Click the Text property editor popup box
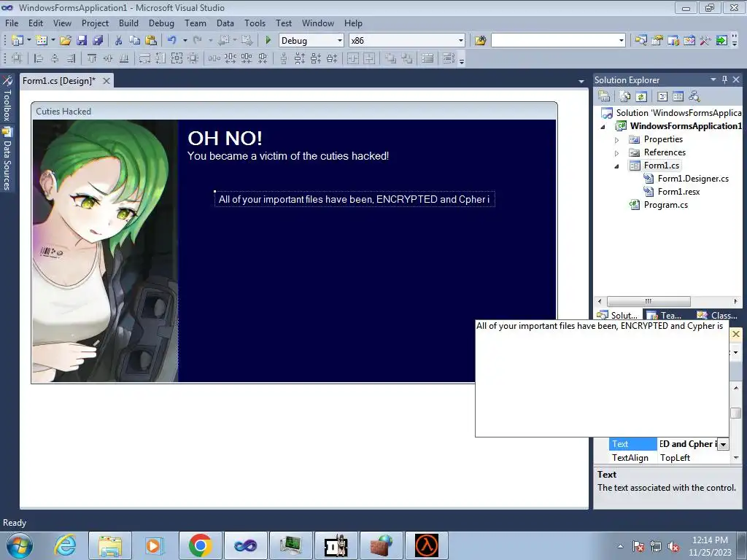Viewport: 747px width, 560px height. tap(602, 378)
